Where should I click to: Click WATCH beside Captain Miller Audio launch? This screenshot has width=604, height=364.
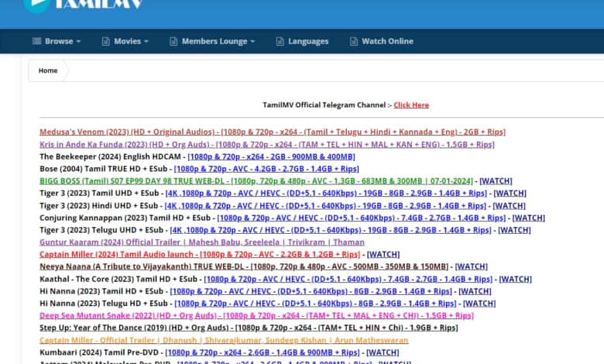coord(383,254)
